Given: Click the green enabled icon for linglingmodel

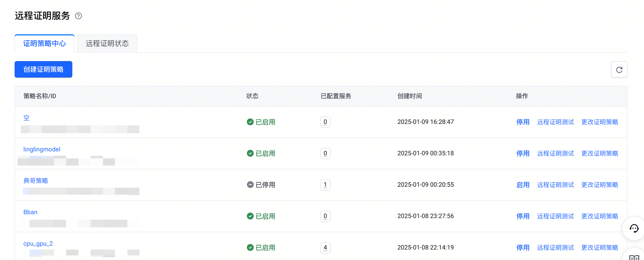Looking at the screenshot, I should pyautogui.click(x=250, y=153).
